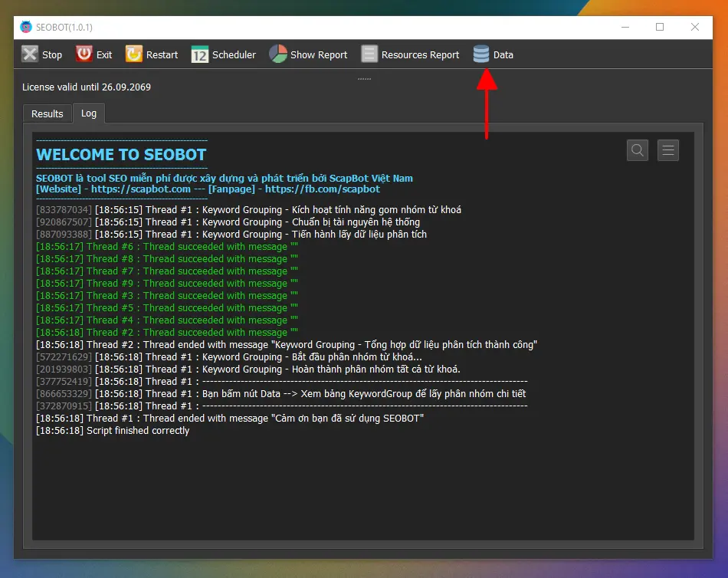
Task: Click the log line with ID 833787034
Action: (249, 210)
